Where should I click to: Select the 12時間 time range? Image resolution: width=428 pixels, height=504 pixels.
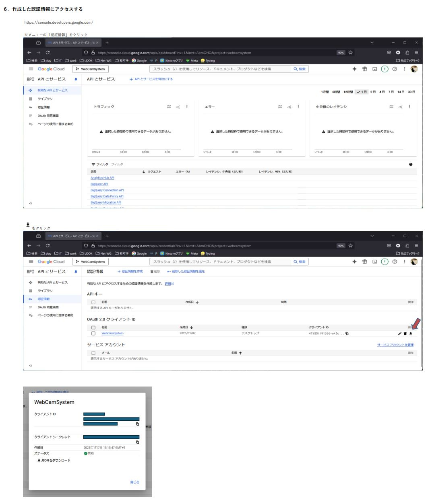pyautogui.click(x=348, y=92)
